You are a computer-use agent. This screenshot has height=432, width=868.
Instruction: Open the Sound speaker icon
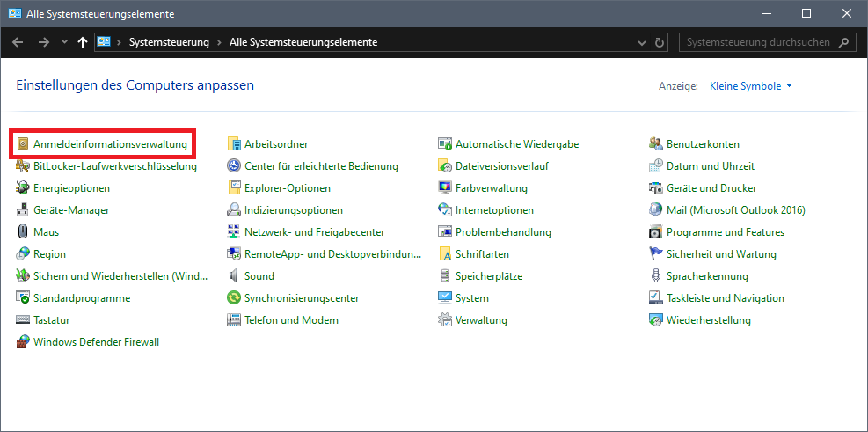[234, 275]
